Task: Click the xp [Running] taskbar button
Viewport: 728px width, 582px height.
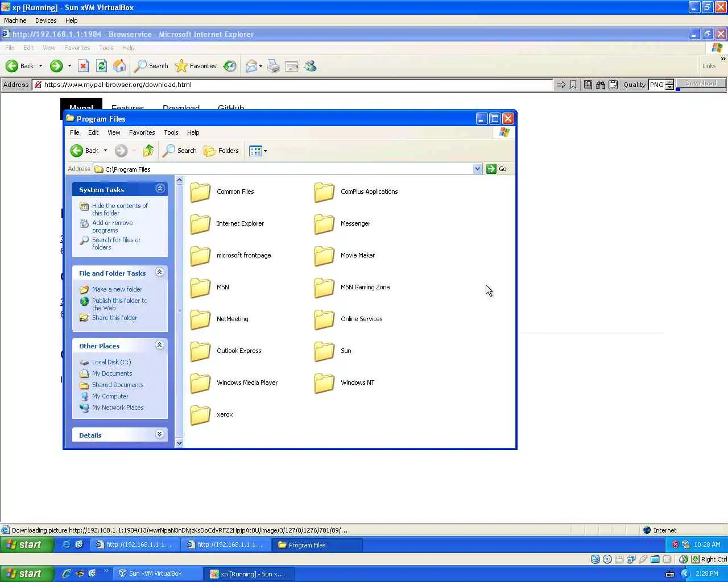Action: [249, 573]
